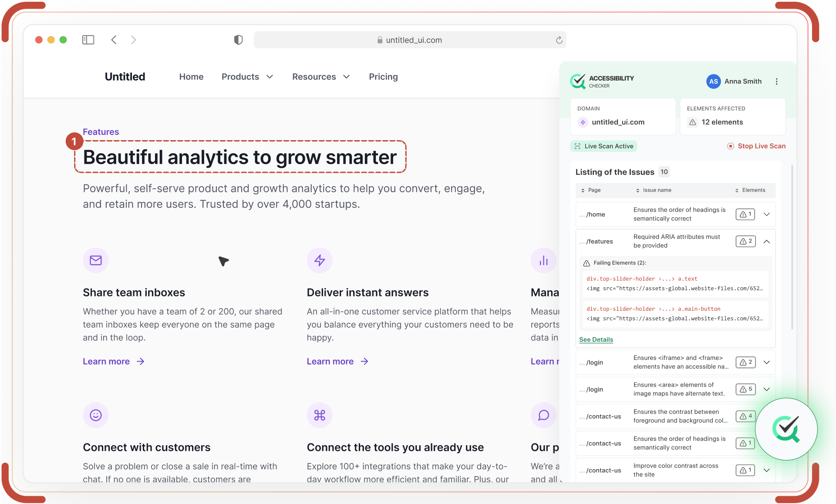This screenshot has width=836, height=504.
Task: Click the mail icon above Share team inboxes
Action: point(96,260)
